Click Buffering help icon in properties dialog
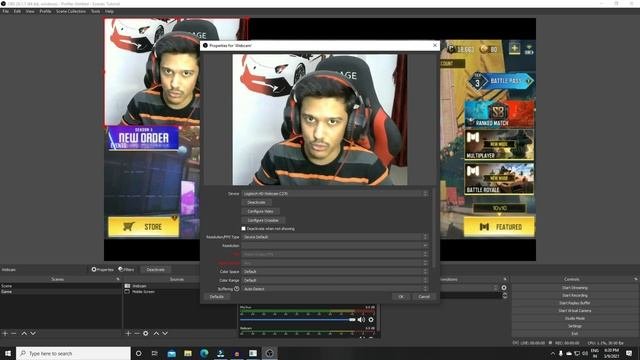This screenshot has width=640, height=360. click(237, 289)
